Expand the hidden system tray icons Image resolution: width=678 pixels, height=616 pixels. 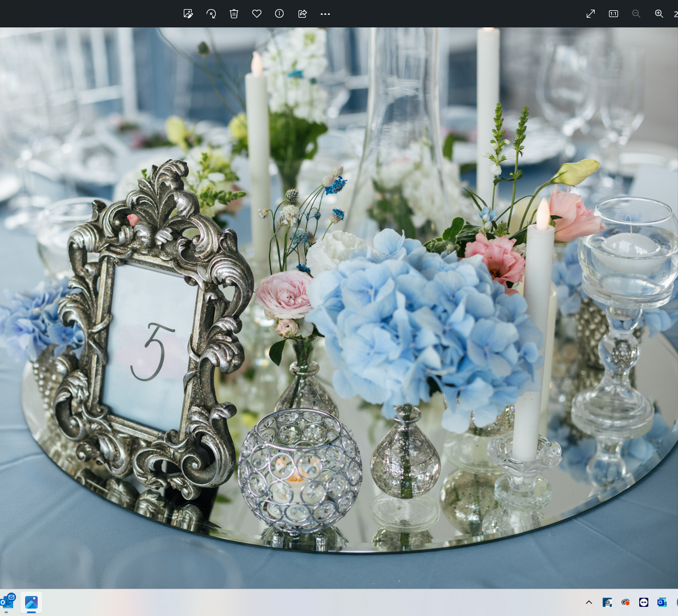(x=589, y=602)
